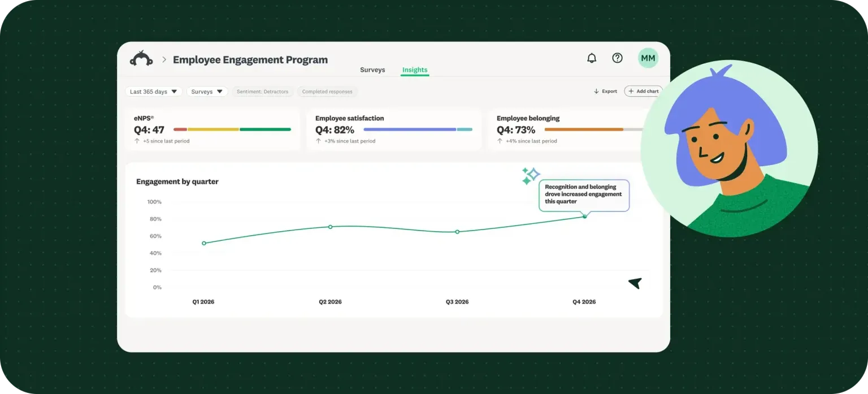Click the Q4 2026 data point
Image resolution: width=868 pixels, height=394 pixels.
(584, 217)
